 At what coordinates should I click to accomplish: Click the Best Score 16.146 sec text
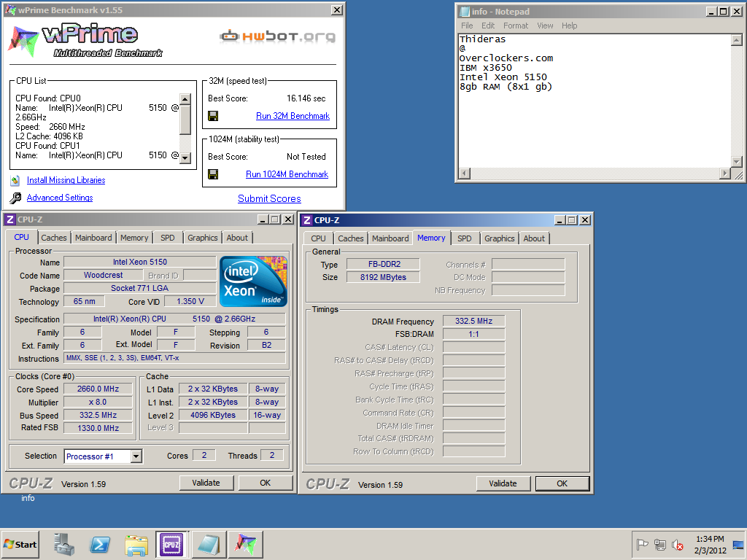pyautogui.click(x=306, y=98)
